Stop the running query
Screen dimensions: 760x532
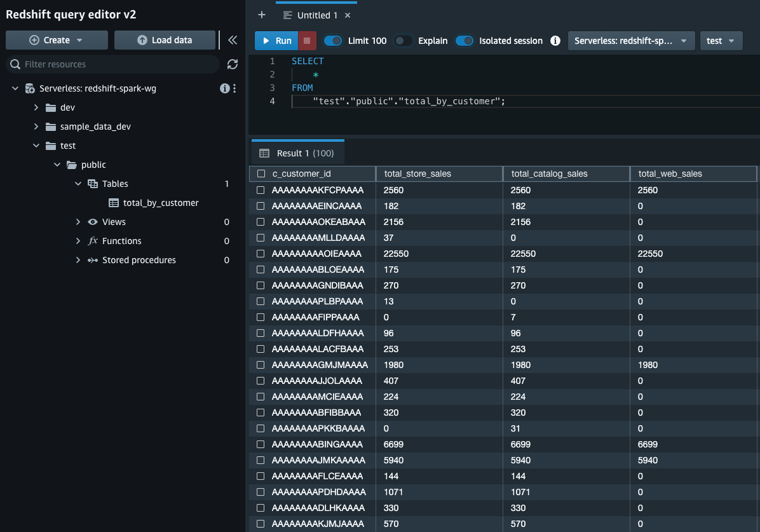[x=307, y=41]
